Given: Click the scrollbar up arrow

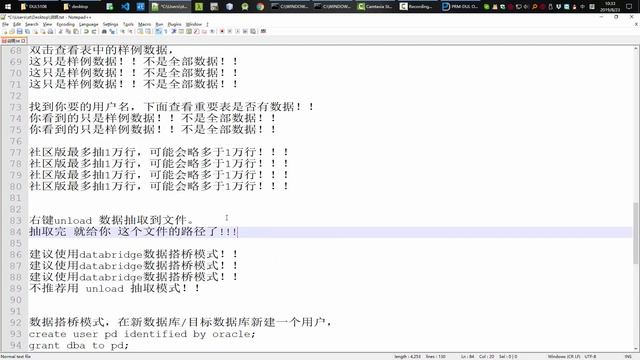Looking at the screenshot, I should pyautogui.click(x=636, y=49).
